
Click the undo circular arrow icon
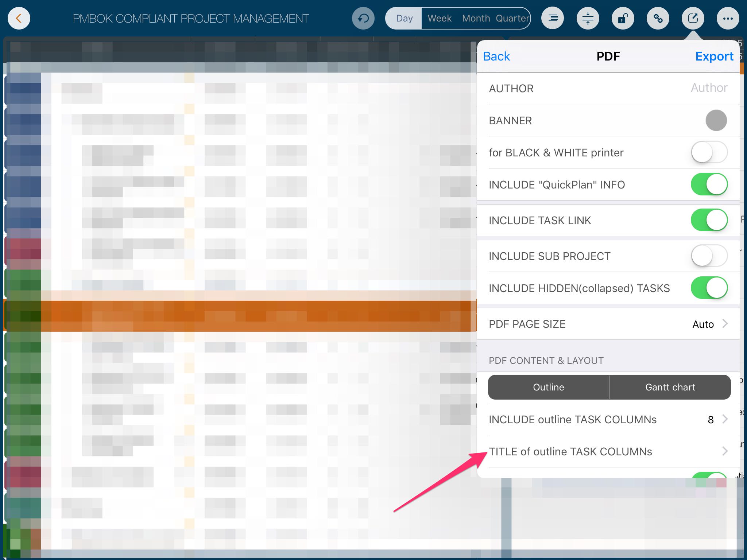(363, 18)
